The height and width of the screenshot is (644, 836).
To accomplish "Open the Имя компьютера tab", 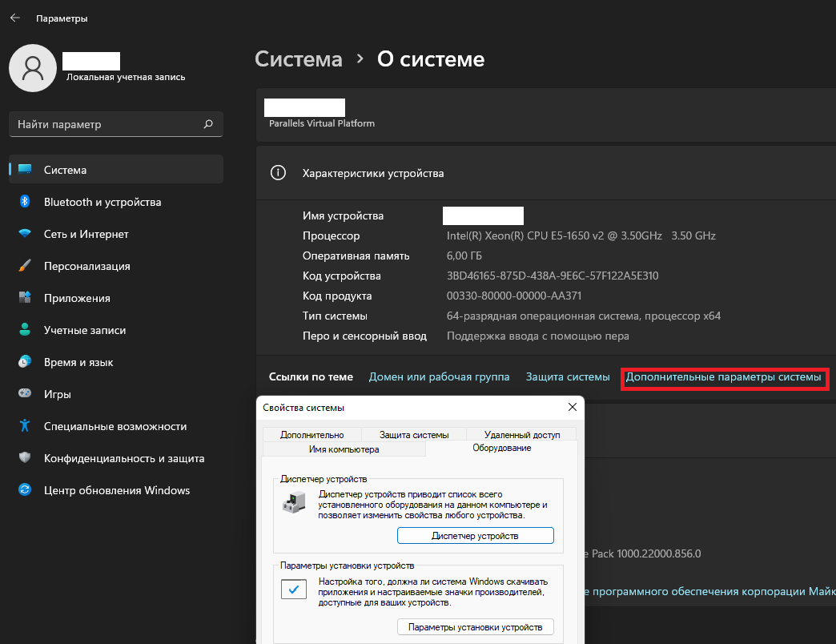I will 344,449.
